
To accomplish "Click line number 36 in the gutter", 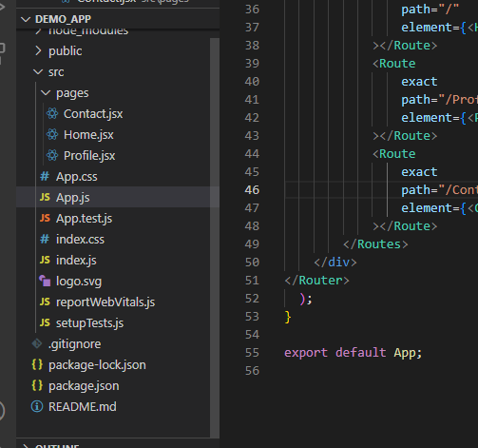I will point(252,10).
